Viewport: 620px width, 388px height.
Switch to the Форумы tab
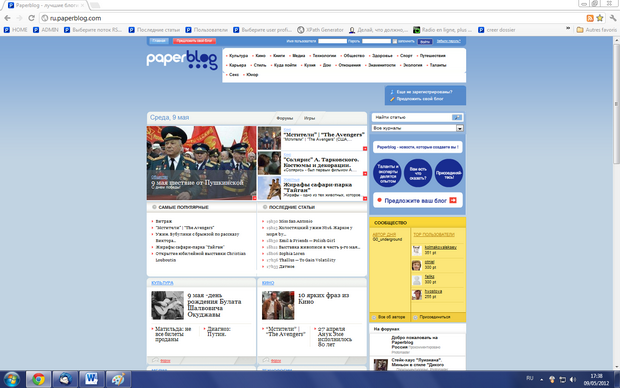[x=285, y=118]
